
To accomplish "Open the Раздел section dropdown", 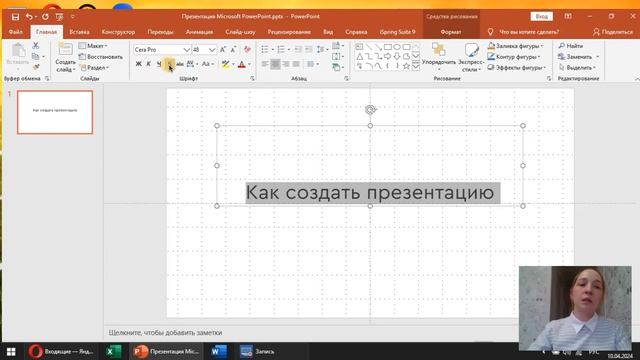I will point(95,67).
